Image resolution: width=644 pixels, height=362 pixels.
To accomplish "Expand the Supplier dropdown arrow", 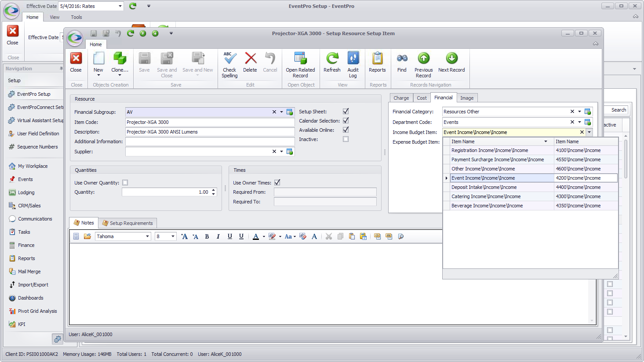I will (282, 152).
